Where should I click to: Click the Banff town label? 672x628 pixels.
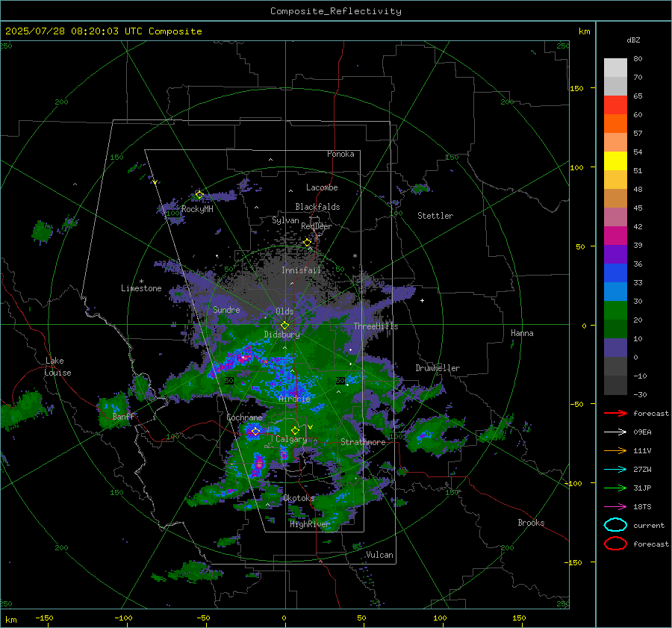(123, 417)
